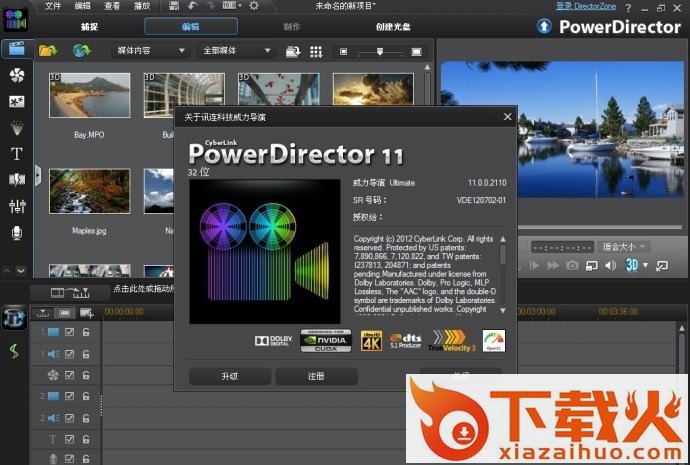
Task: Switch to the 捕捉 tab
Action: pyautogui.click(x=89, y=27)
